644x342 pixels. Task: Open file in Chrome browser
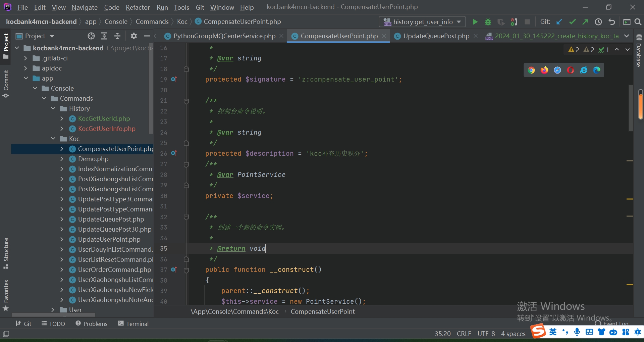(x=531, y=70)
